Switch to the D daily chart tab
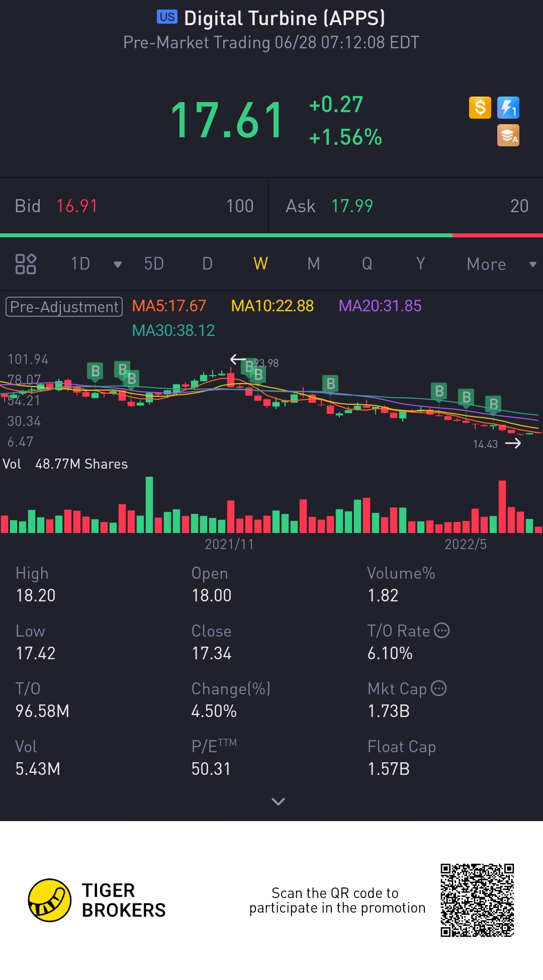The width and height of the screenshot is (543, 980). (207, 263)
